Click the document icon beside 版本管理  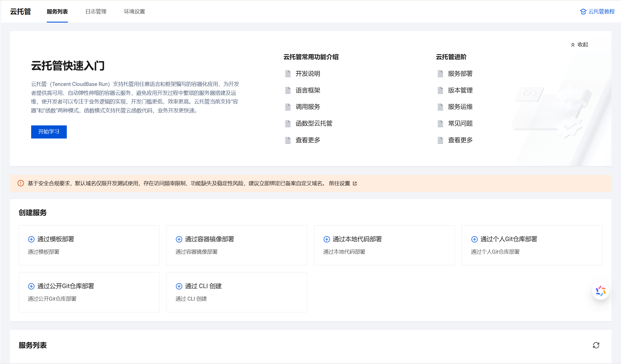pos(440,90)
